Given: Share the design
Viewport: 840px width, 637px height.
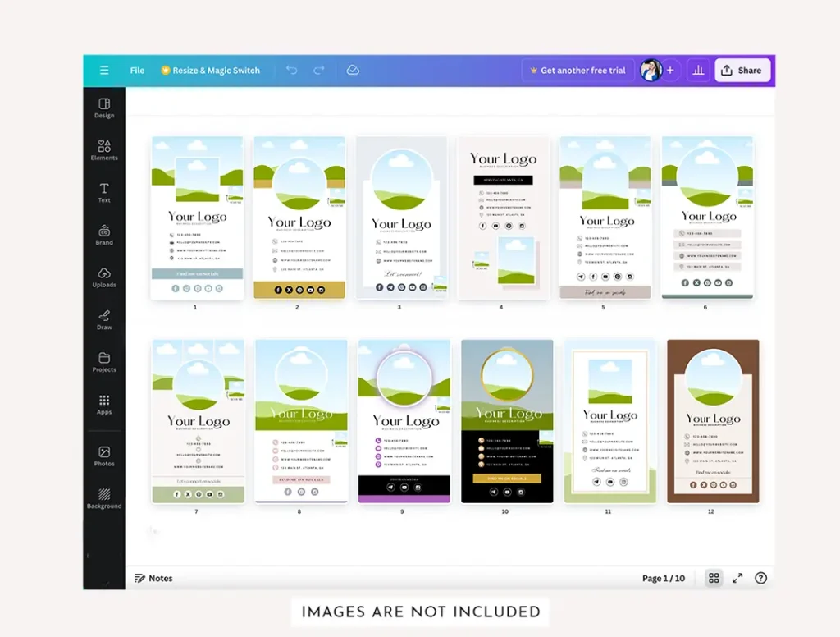Looking at the screenshot, I should click(x=742, y=71).
